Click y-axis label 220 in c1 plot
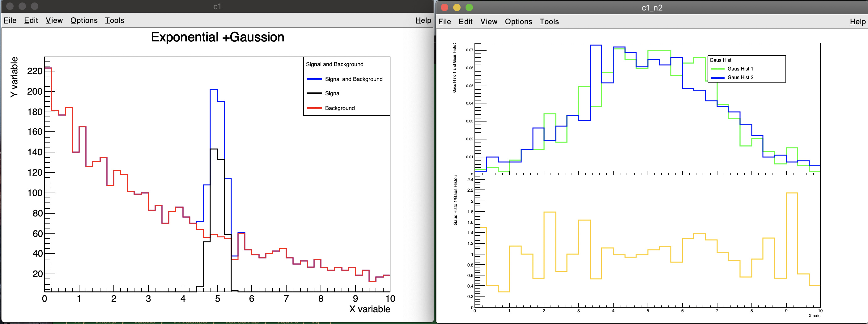This screenshot has width=868, height=324. pyautogui.click(x=35, y=71)
